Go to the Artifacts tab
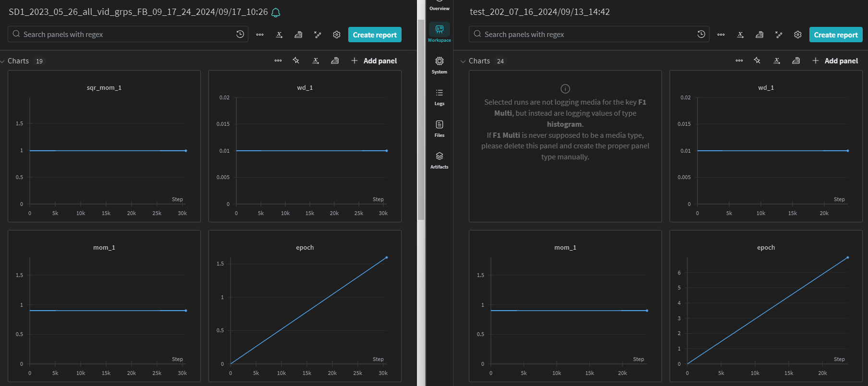This screenshot has height=386, width=868. pos(440,160)
